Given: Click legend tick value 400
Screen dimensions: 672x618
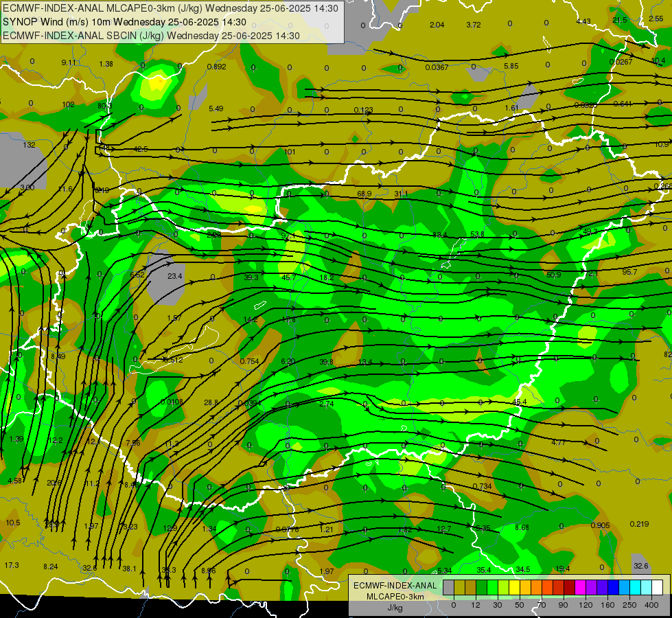Looking at the screenshot, I should pyautogui.click(x=651, y=605).
